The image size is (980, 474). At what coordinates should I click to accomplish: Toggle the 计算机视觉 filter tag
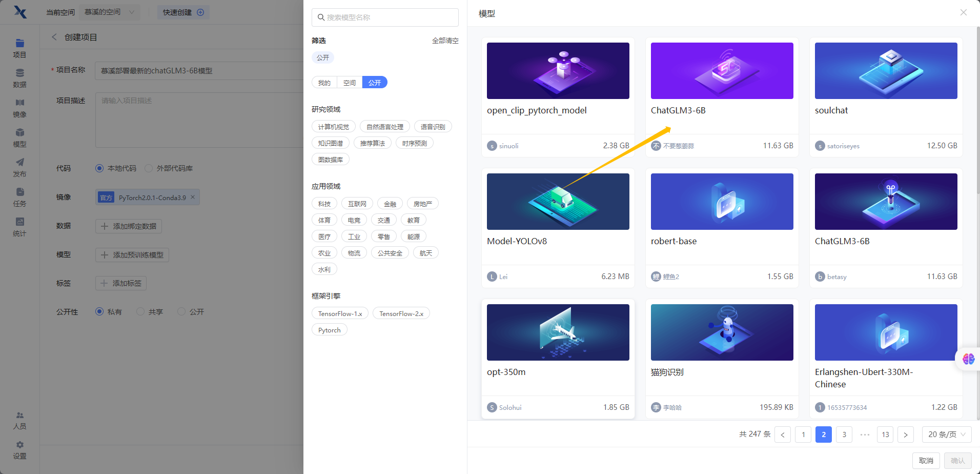(334, 127)
